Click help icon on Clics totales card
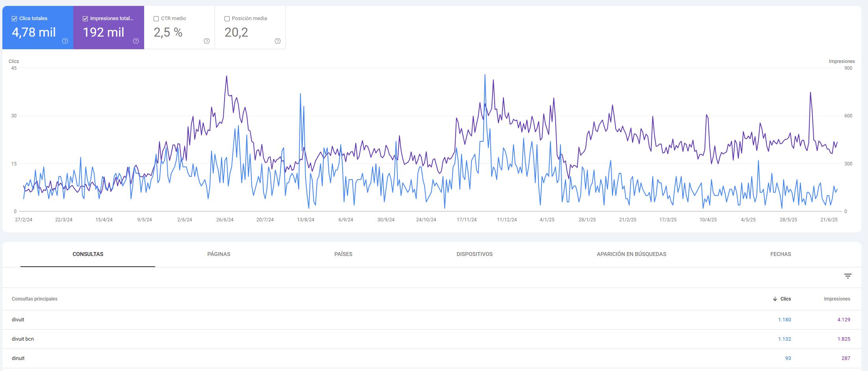The image size is (868, 371). coord(65,41)
